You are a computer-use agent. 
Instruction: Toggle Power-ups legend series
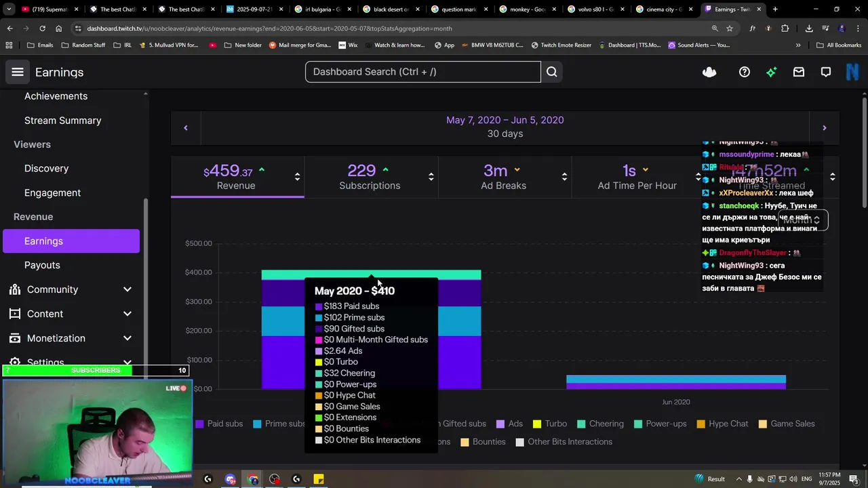(x=660, y=424)
